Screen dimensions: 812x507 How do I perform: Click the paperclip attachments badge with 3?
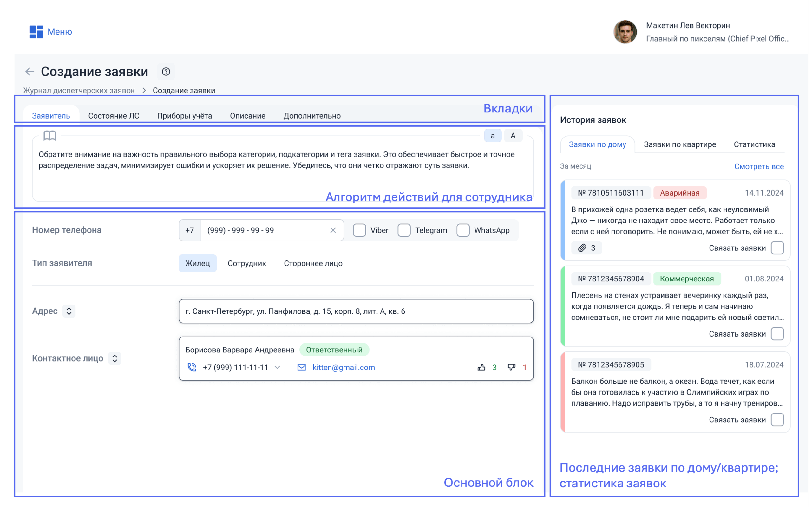pyautogui.click(x=586, y=248)
